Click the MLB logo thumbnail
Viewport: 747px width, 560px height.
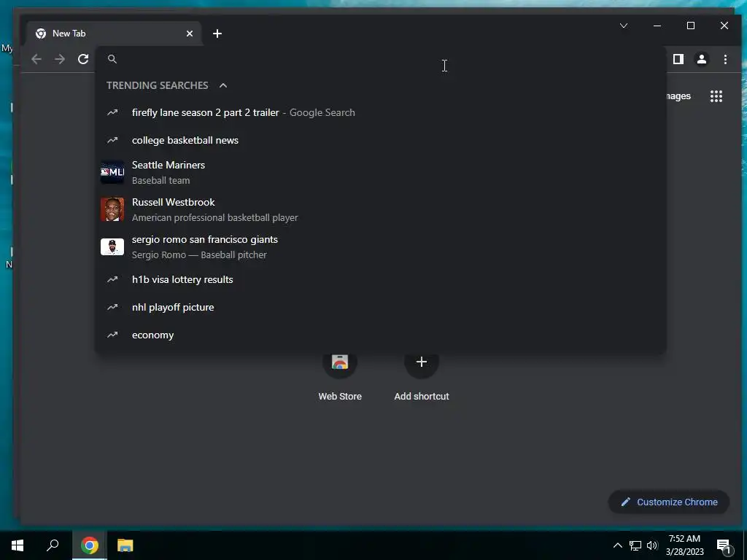[112, 172]
